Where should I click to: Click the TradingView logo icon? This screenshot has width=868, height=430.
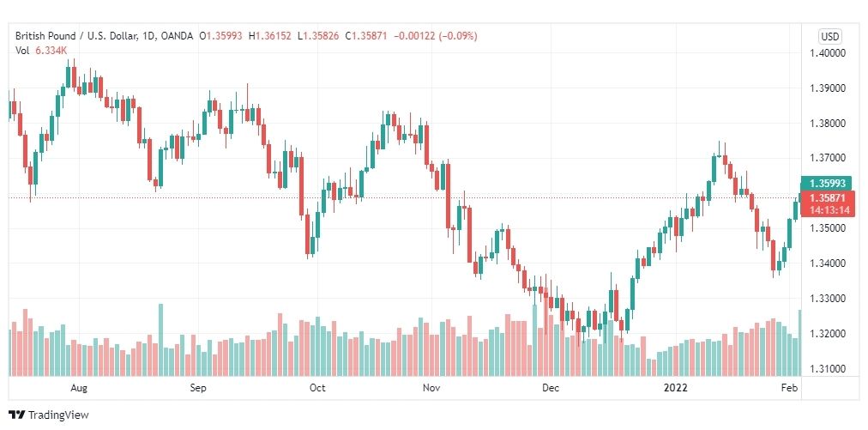(16, 415)
